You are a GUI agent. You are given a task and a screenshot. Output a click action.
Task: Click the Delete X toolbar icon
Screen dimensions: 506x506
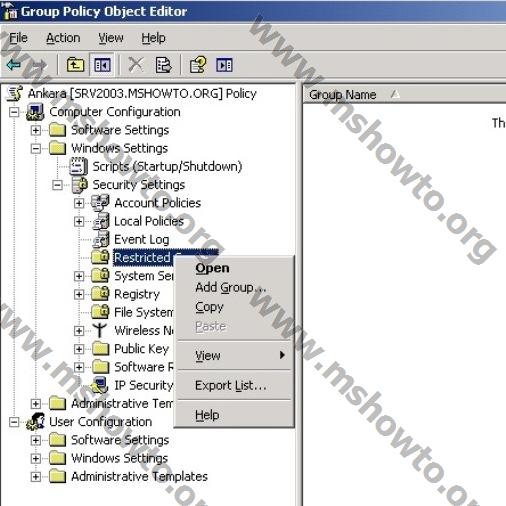click(136, 64)
